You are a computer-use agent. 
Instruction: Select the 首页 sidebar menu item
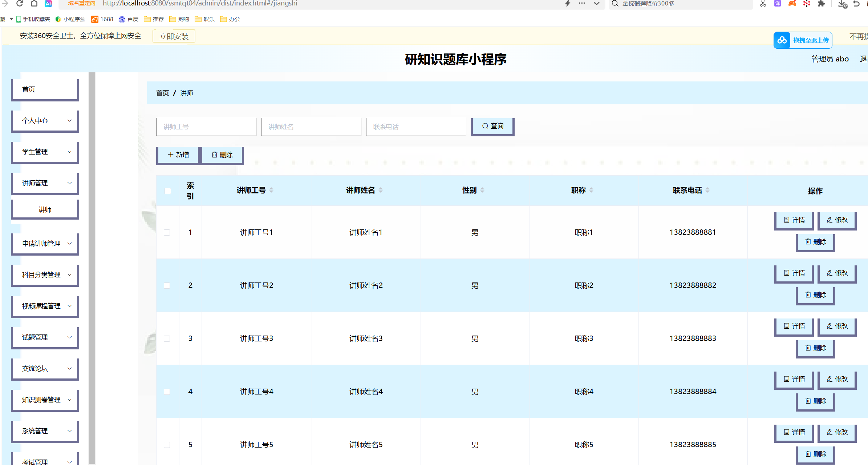pos(45,89)
